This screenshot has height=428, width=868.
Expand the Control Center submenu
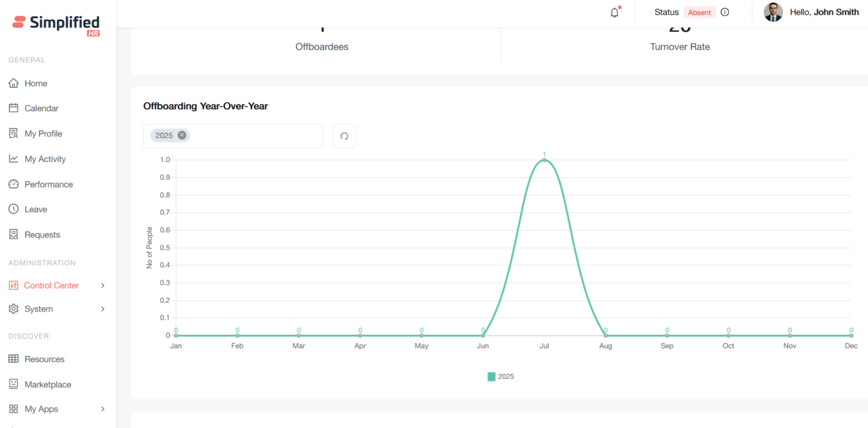tap(103, 285)
